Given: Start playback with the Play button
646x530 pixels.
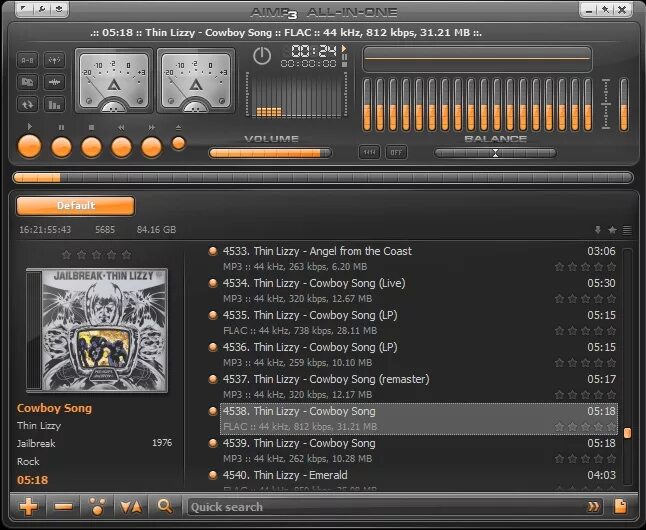Looking at the screenshot, I should pos(29,146).
